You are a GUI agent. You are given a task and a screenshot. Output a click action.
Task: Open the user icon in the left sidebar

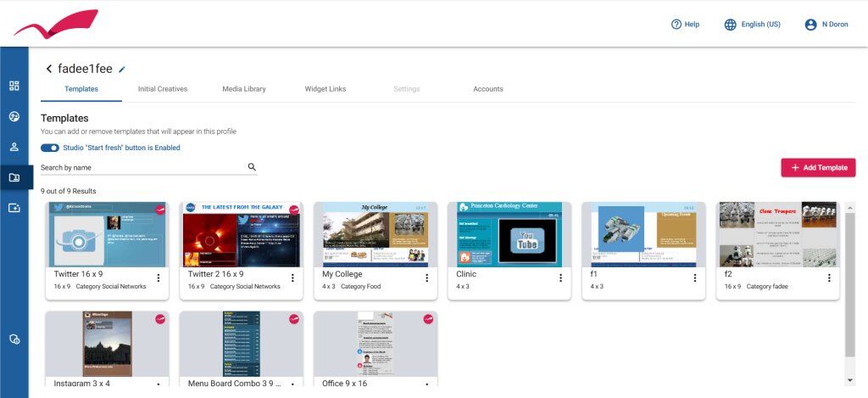click(x=14, y=147)
